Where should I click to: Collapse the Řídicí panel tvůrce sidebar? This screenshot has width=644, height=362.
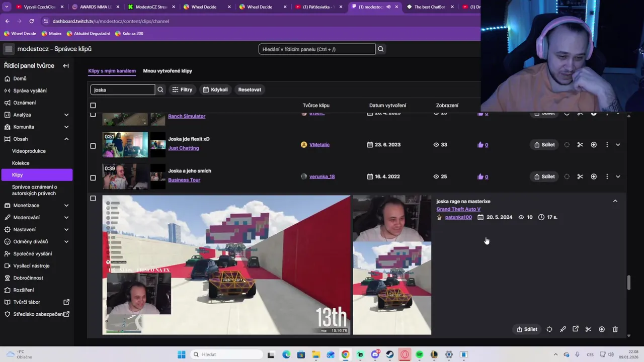pos(66,66)
